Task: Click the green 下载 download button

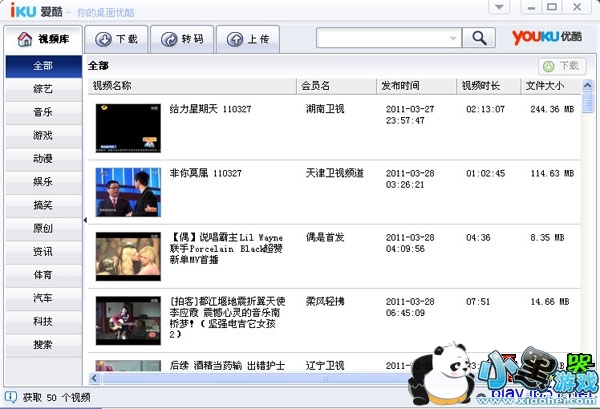Action: pos(561,66)
